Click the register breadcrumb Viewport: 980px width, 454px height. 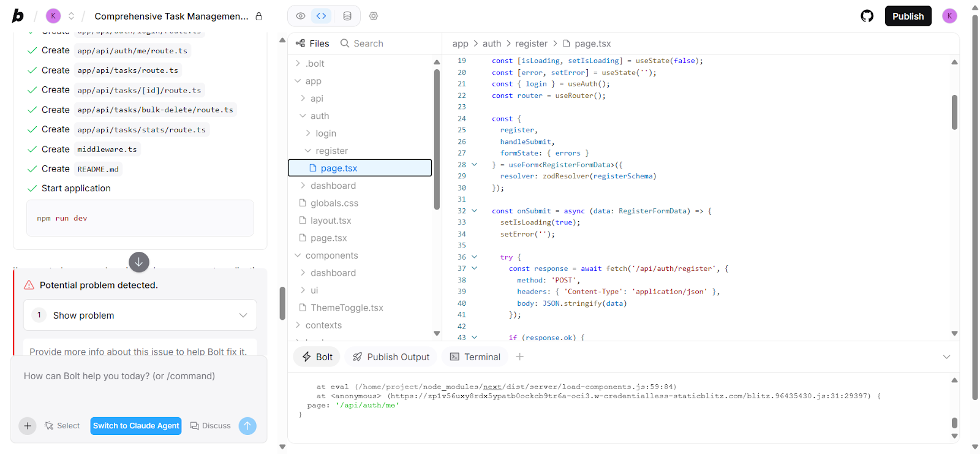point(531,44)
